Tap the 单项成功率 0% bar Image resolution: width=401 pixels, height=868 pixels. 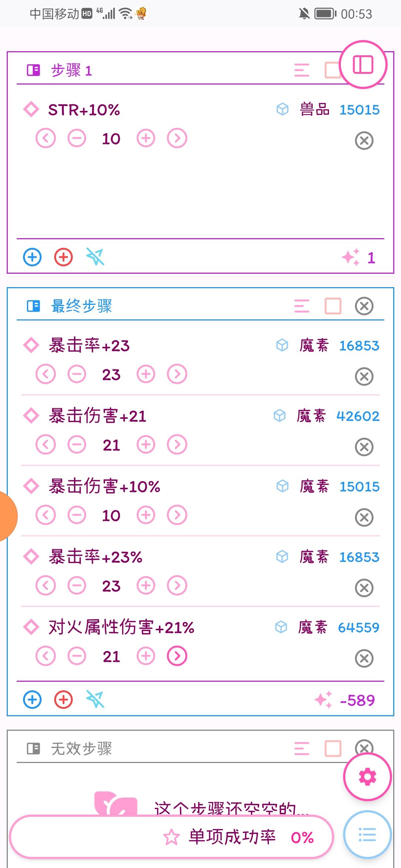(172, 837)
